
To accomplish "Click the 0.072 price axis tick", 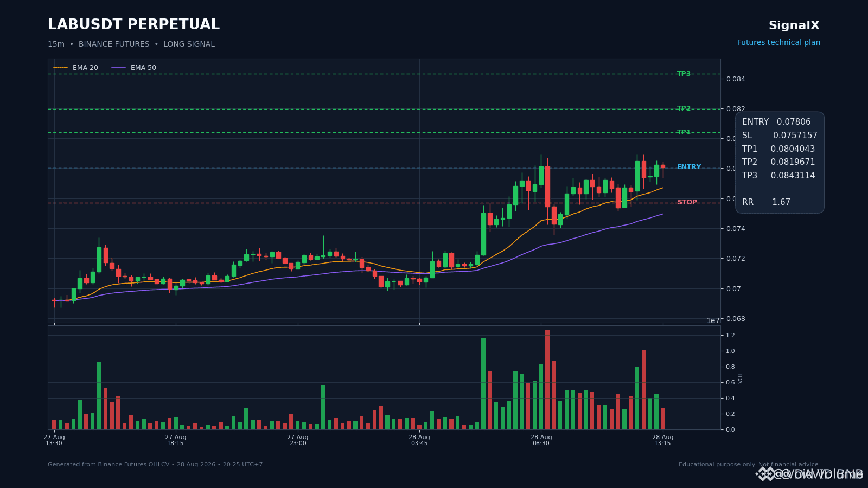I will pos(736,259).
